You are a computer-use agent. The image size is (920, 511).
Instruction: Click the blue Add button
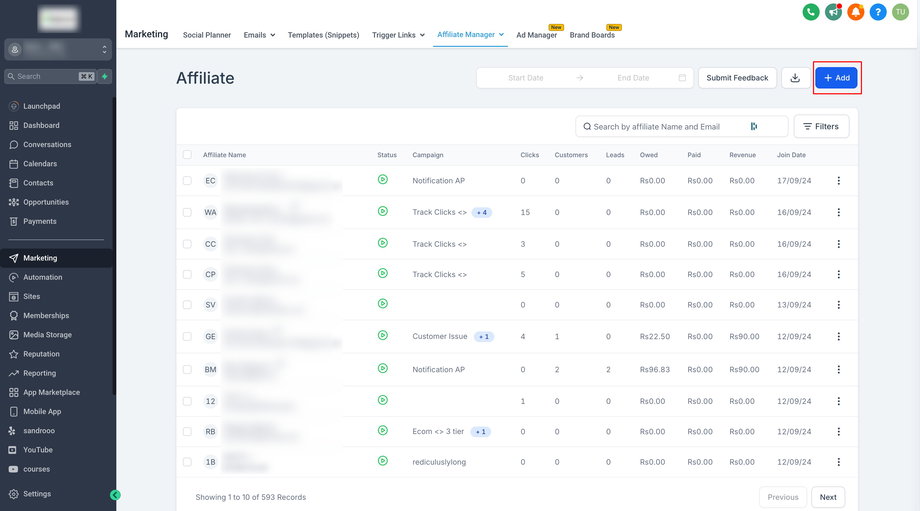pos(836,78)
